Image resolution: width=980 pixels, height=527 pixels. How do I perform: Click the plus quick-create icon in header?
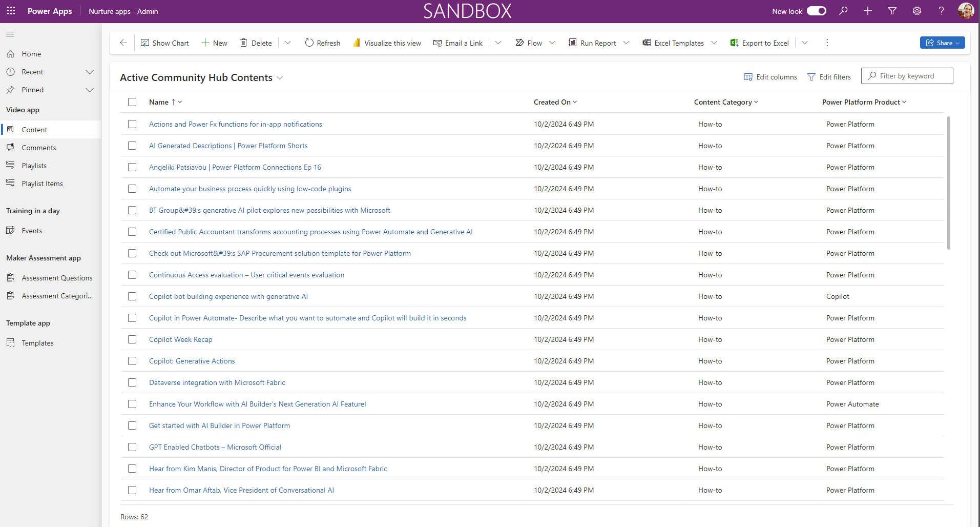tap(868, 11)
